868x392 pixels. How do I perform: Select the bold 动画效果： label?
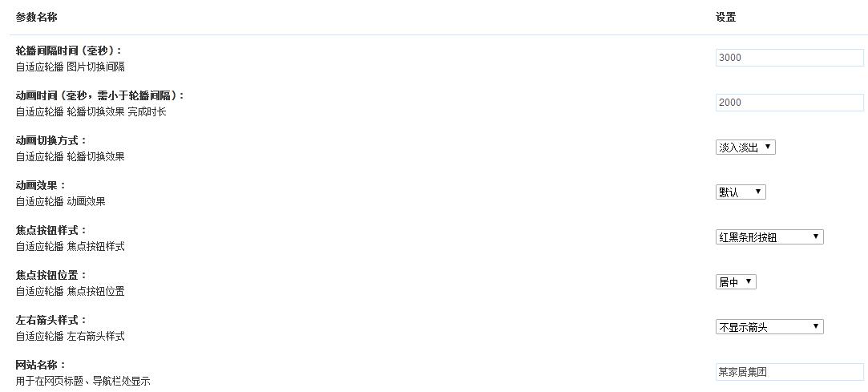click(x=41, y=185)
